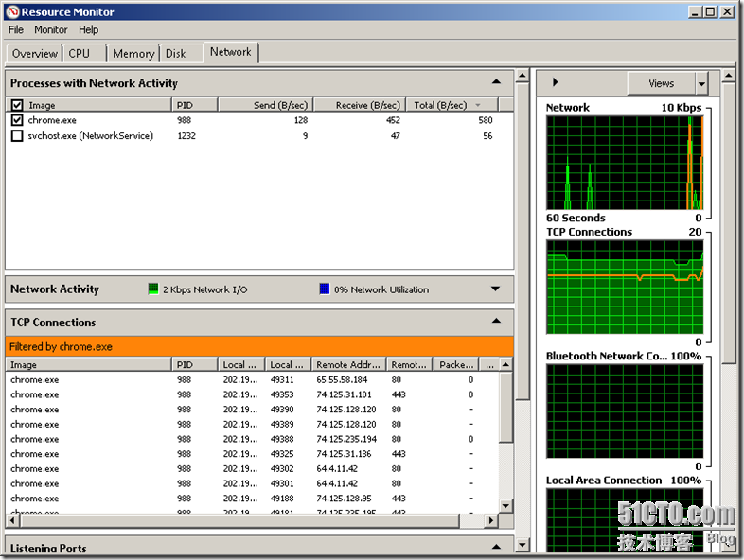
Task: Click the blue Network Utilization legend swatch
Action: 325,289
